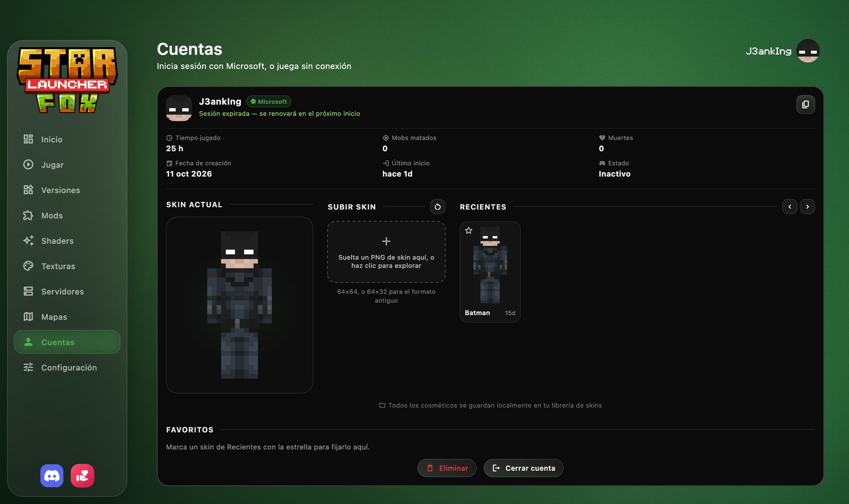
Task: Click the Star Launcher Fox logo
Action: pos(67,80)
